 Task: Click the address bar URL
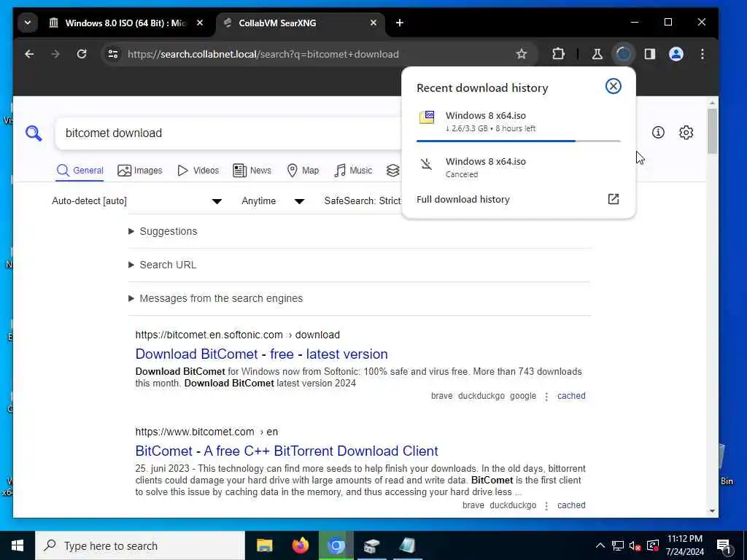(263, 54)
